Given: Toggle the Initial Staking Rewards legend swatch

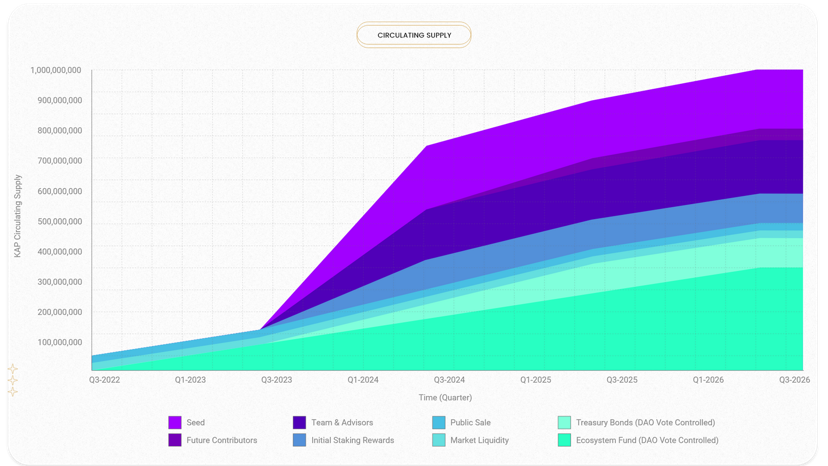Looking at the screenshot, I should pos(299,440).
